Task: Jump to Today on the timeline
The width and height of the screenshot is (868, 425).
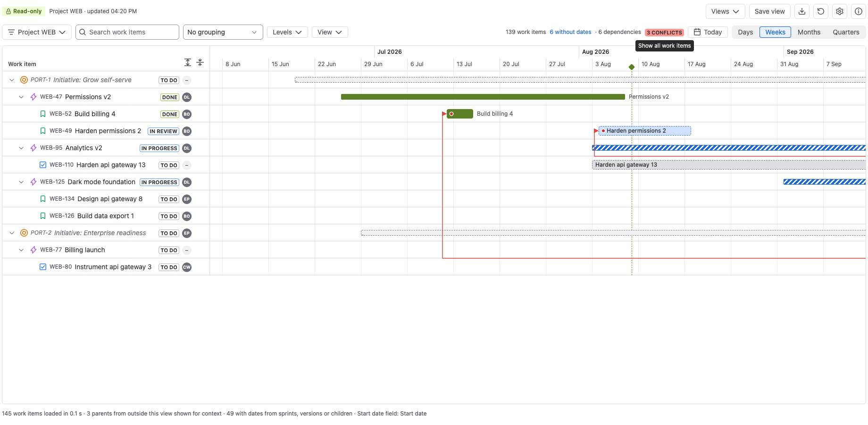Action: (x=708, y=32)
